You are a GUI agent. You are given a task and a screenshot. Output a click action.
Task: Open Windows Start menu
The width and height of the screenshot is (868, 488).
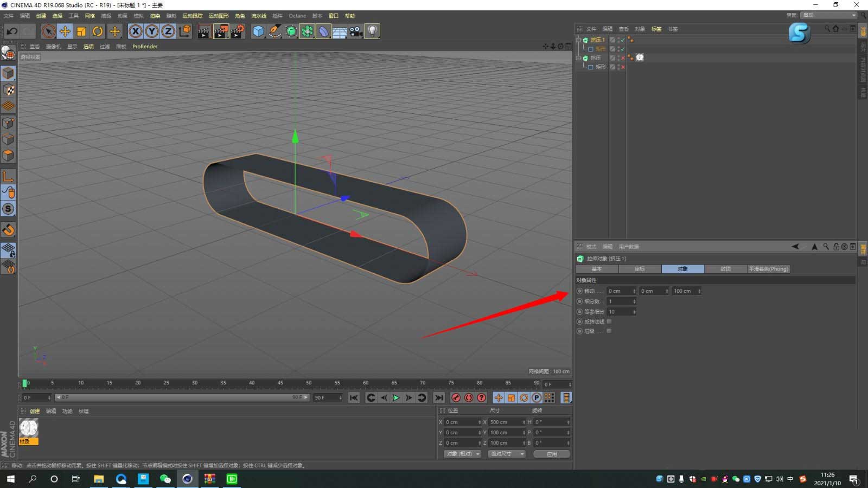[11, 479]
